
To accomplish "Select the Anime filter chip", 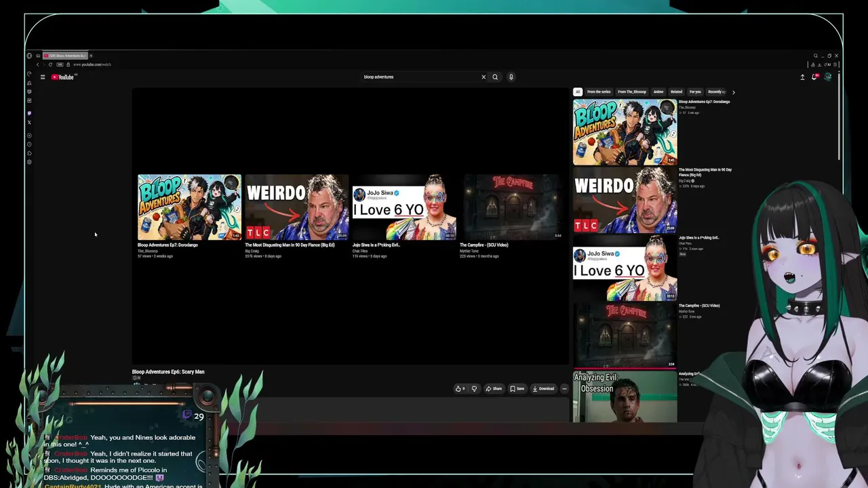I will 658,91.
